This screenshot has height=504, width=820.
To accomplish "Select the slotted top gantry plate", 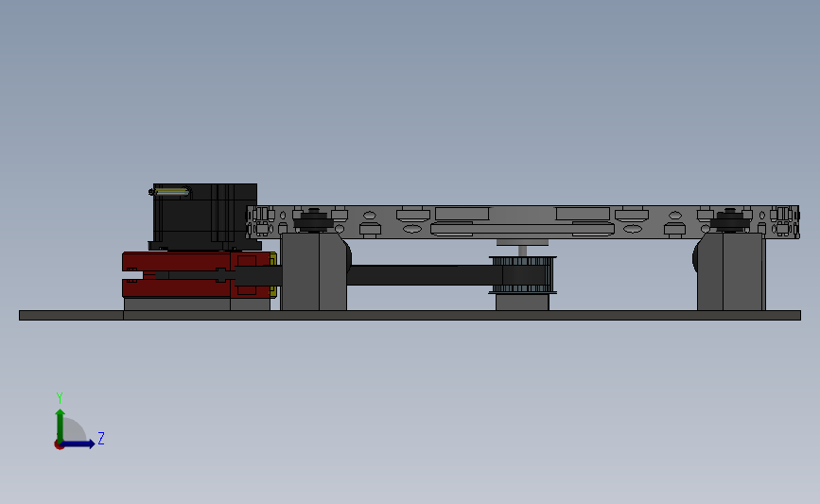I will point(523,221).
